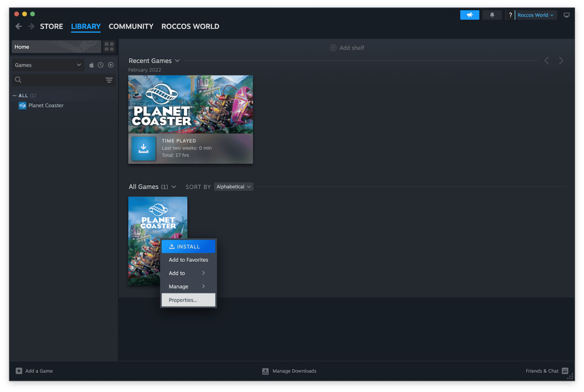Open the Games category dropdown

pyautogui.click(x=48, y=65)
